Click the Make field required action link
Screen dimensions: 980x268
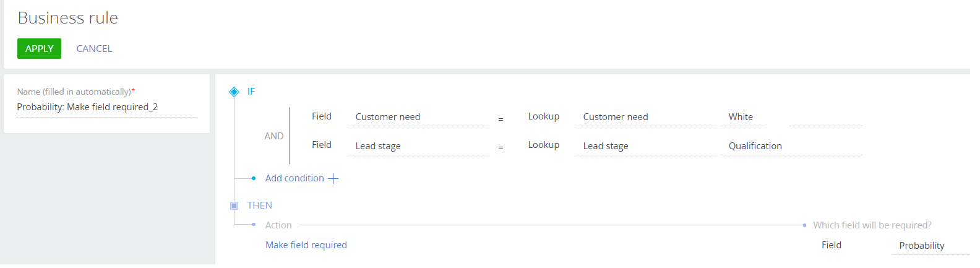point(306,245)
